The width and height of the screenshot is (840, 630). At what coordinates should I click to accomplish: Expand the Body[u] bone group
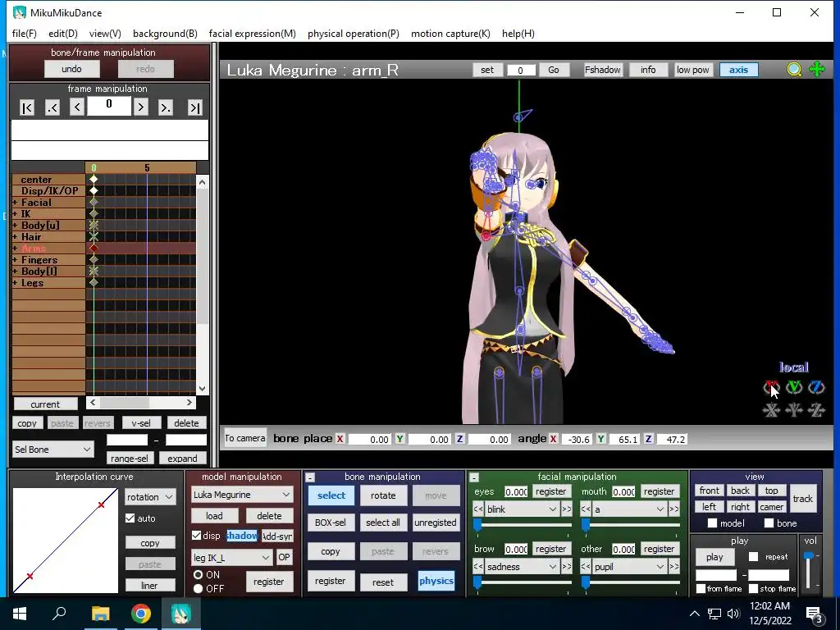tap(15, 226)
